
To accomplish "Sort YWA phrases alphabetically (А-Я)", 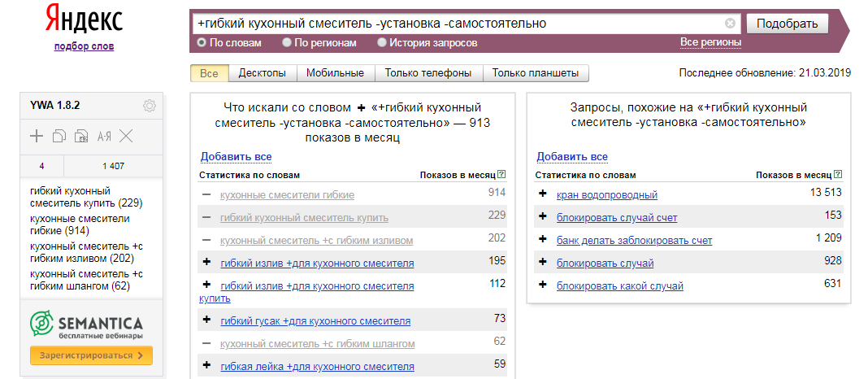I will (x=104, y=136).
